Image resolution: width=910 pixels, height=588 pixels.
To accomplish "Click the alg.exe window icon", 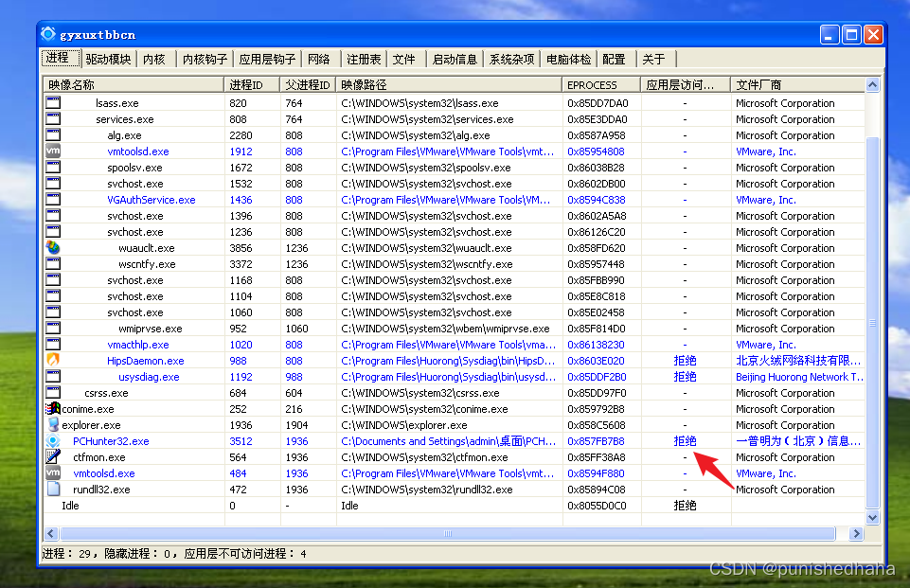I will tap(53, 135).
